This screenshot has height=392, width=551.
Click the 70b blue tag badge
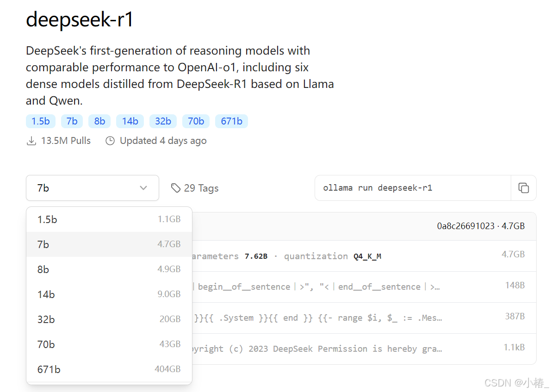[x=196, y=121]
